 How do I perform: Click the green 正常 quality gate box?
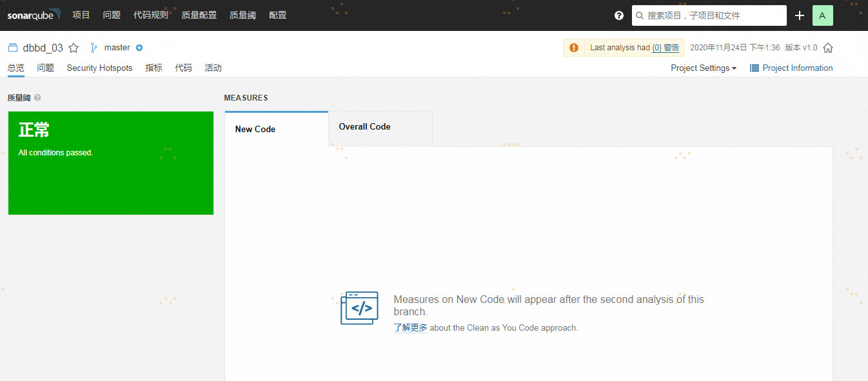pyautogui.click(x=110, y=163)
